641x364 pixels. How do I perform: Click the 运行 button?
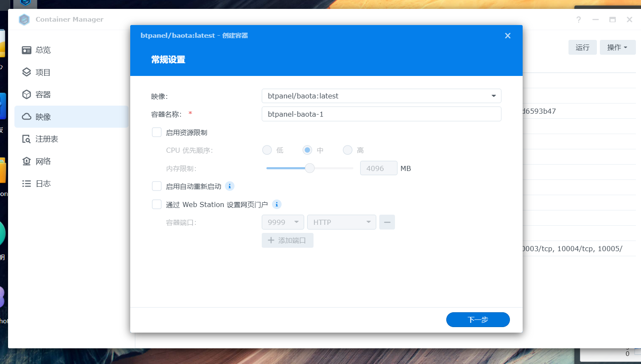582,48
